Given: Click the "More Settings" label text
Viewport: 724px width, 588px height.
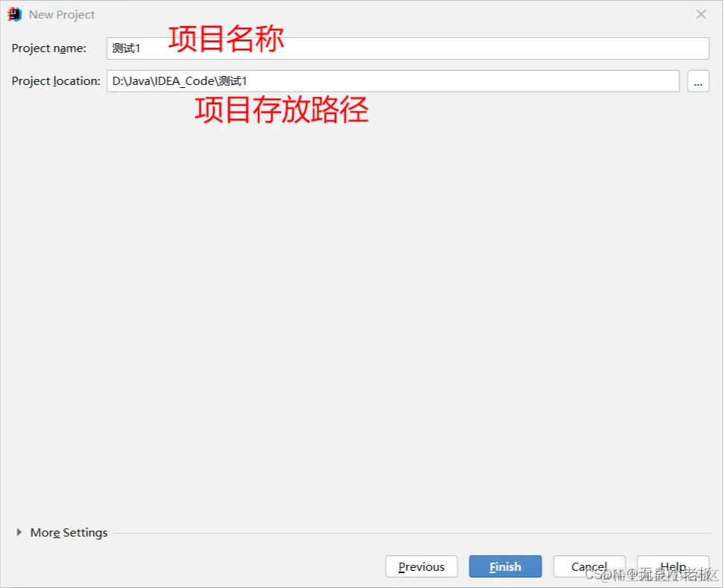Looking at the screenshot, I should click(69, 532).
